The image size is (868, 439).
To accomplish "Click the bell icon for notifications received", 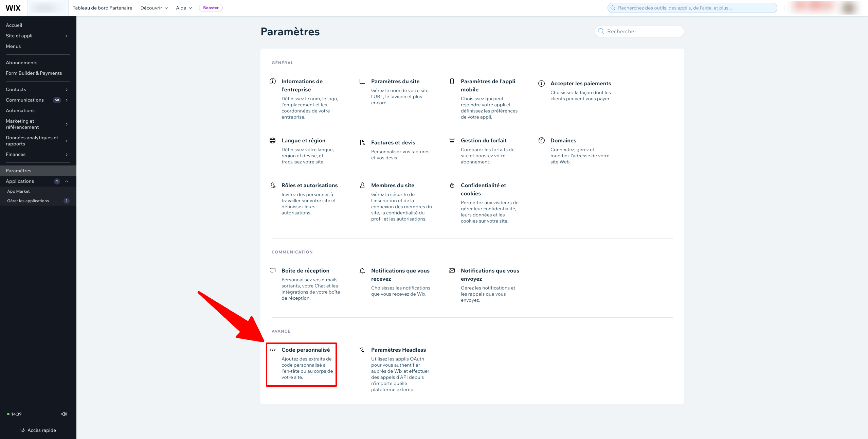I will click(x=362, y=270).
